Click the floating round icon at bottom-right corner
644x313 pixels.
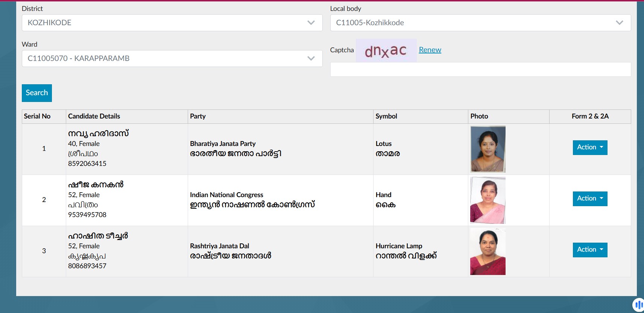pyautogui.click(x=638, y=305)
